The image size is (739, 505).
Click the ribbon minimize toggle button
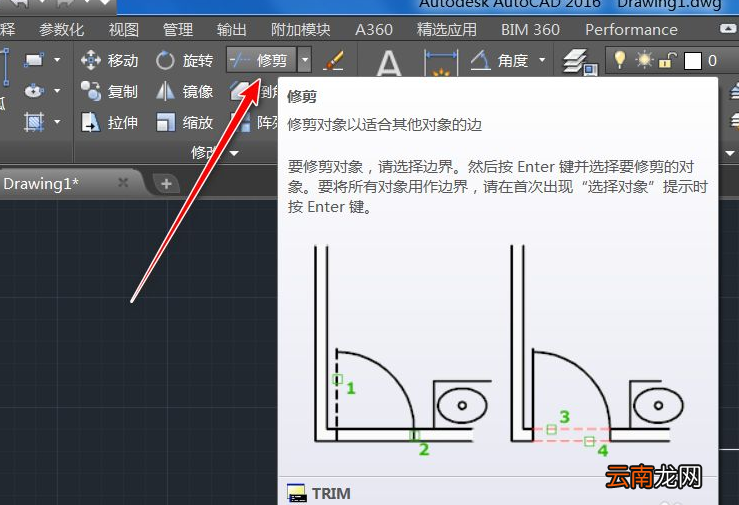729,29
